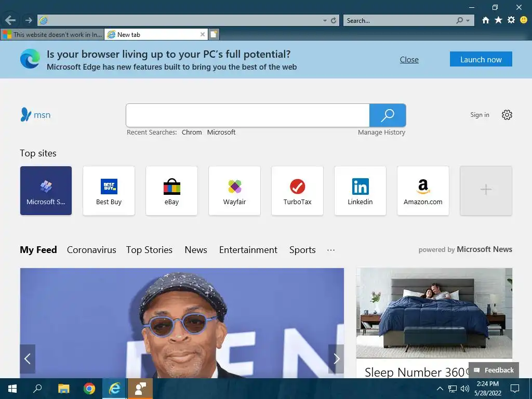This screenshot has width=532, height=399.
Task: Click the smiley feedback icon
Action: (x=524, y=20)
